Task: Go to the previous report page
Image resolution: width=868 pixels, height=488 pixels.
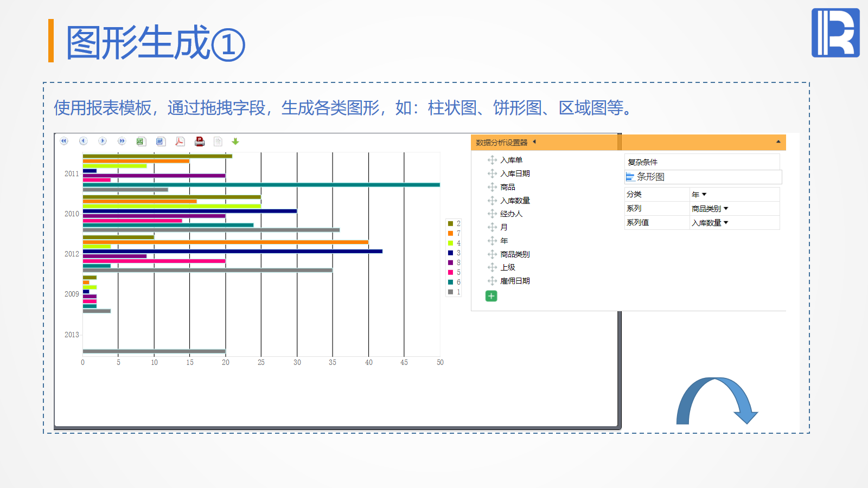Action: (83, 141)
